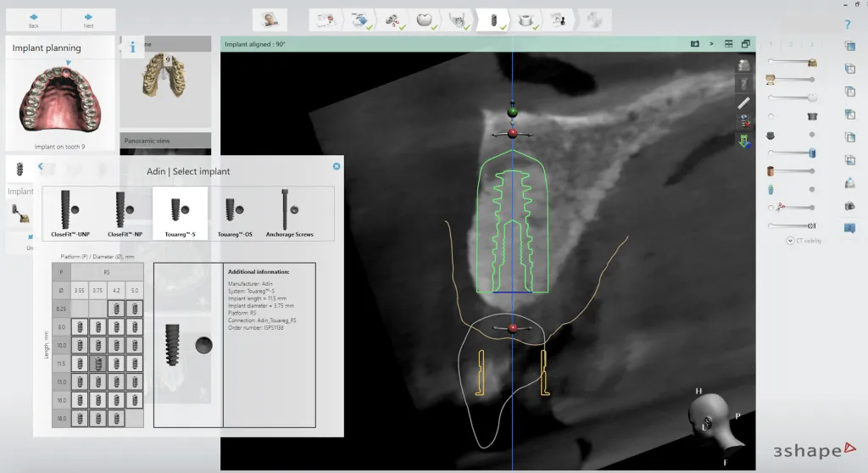Screen dimensions: 868x473
Task: Select the implant planning workflow step
Action: tap(494, 20)
